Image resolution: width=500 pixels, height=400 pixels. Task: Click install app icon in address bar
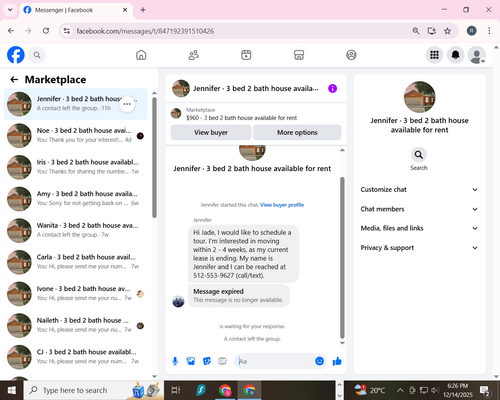click(432, 31)
